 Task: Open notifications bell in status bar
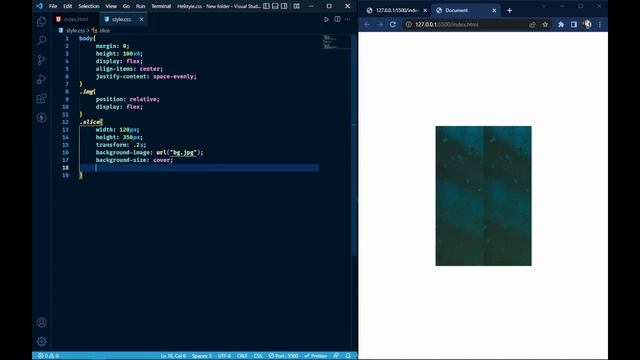click(348, 356)
